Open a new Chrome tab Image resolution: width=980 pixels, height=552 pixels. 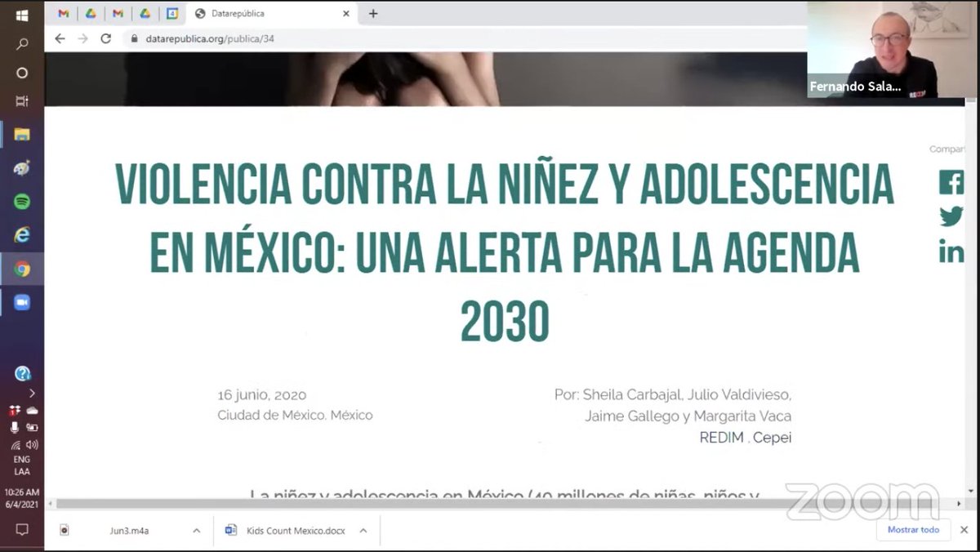373,13
